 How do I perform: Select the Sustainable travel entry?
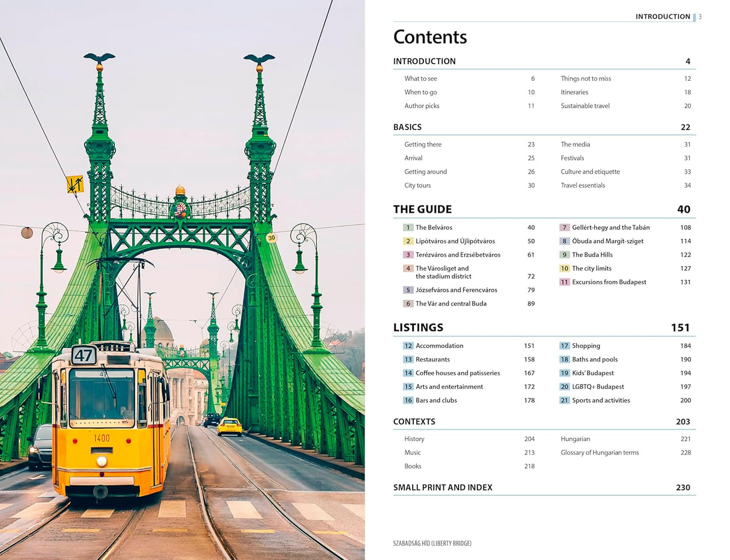pyautogui.click(x=585, y=106)
